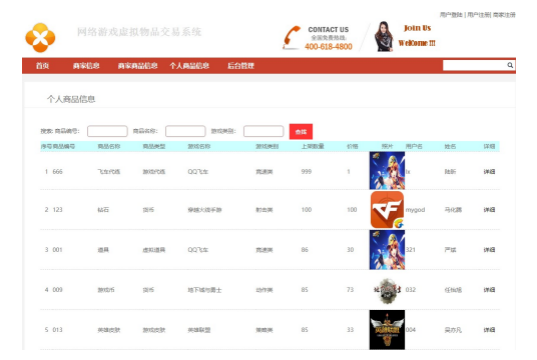The width and height of the screenshot is (537, 360).
Task: Click the Welcome !!! text
Action: pos(417,43)
